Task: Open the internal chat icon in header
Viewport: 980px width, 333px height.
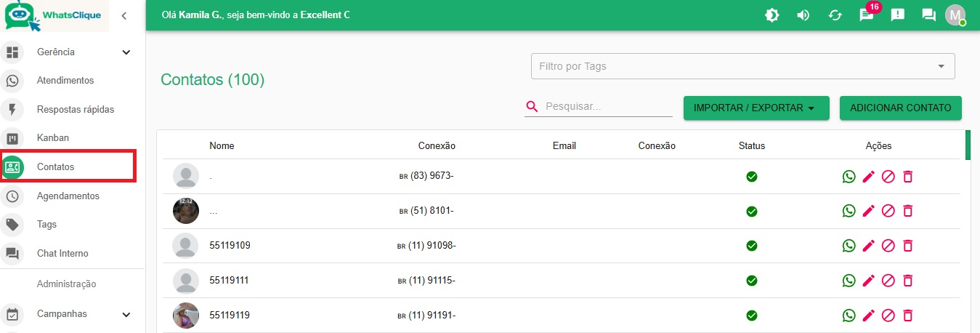Action: 928,15
